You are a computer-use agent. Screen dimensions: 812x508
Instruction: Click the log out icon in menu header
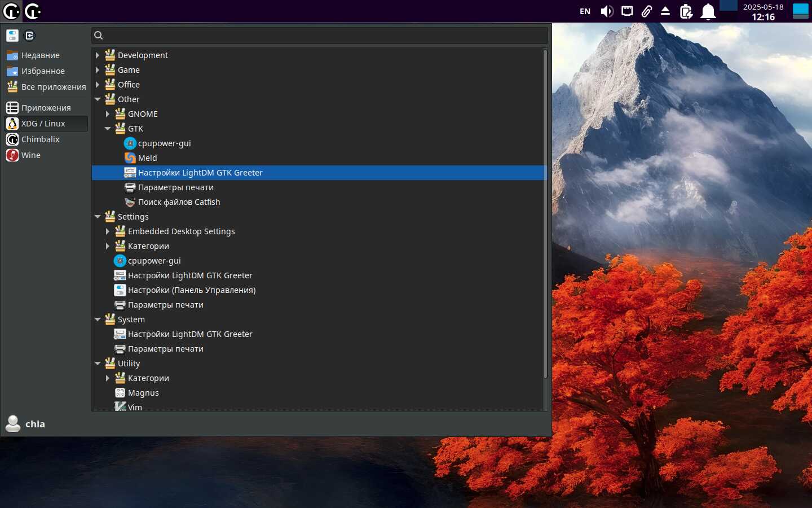(30, 36)
